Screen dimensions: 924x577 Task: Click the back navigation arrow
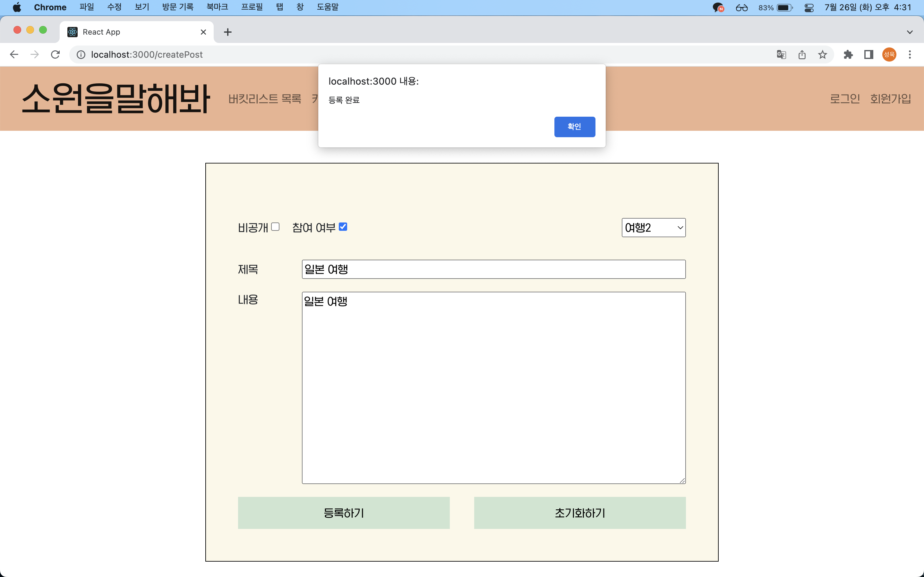[14, 54]
